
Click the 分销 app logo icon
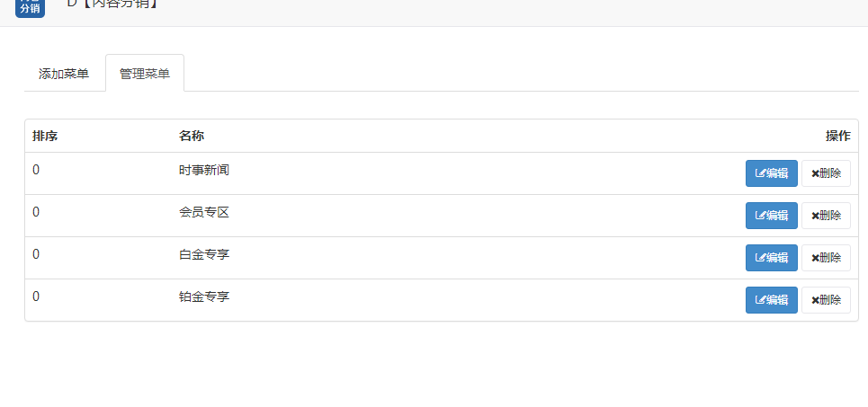(30, 8)
